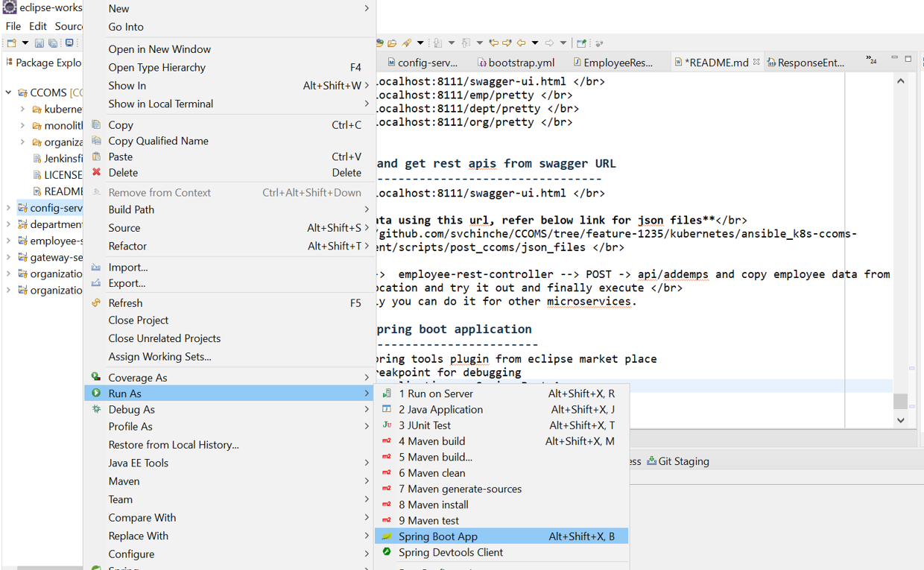Viewport: 924px width, 570px height.
Task: Click the Search flashlight toolbar icon
Action: point(406,43)
